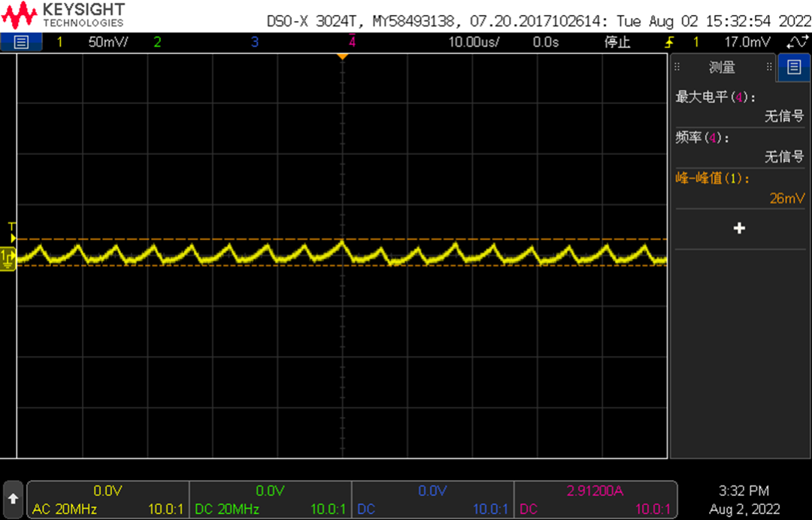Open channel 4 2.91200A status tab

pos(595,499)
